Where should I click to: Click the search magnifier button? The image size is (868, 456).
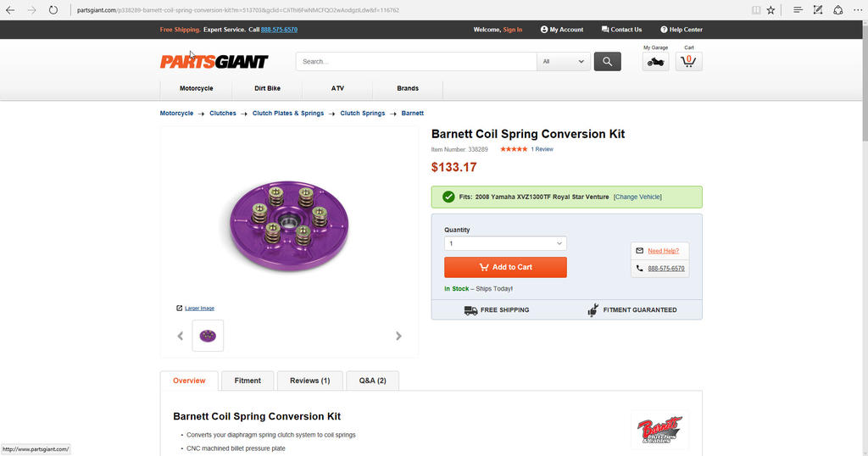point(607,61)
